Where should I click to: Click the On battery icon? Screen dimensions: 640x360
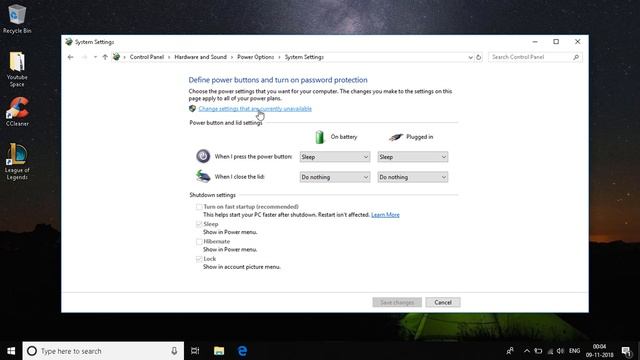tap(320, 137)
